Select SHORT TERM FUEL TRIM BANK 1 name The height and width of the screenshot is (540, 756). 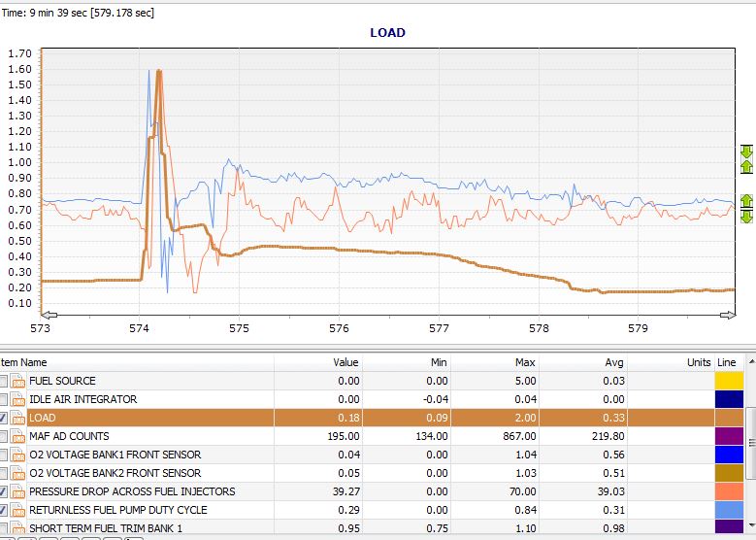pyautogui.click(x=106, y=528)
